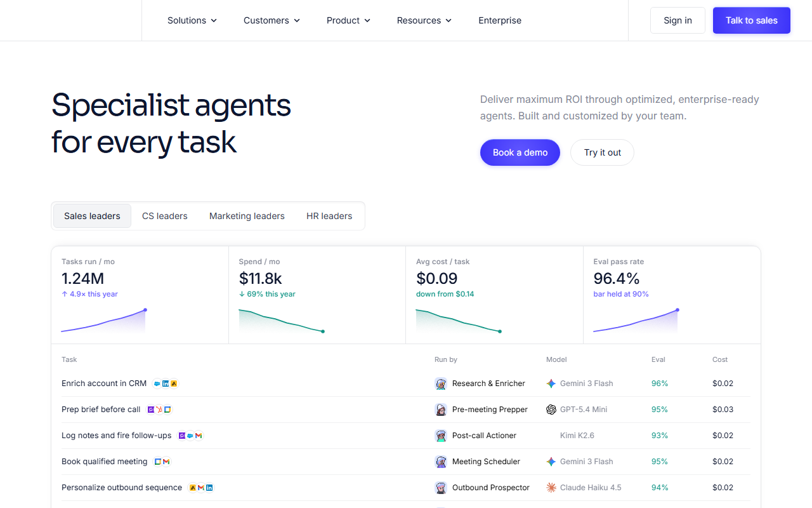Click '4.9× this year' text

click(x=89, y=294)
